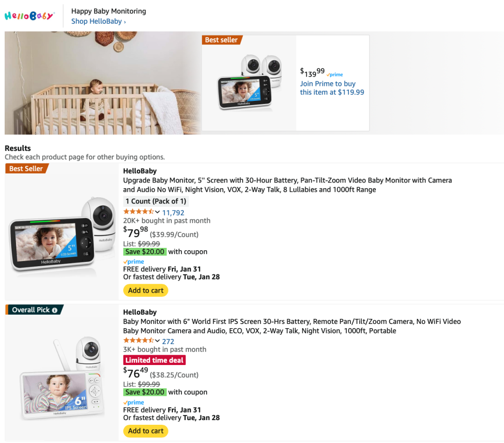
Task: Open the Shop HelloBaby link
Action: pyautogui.click(x=98, y=21)
